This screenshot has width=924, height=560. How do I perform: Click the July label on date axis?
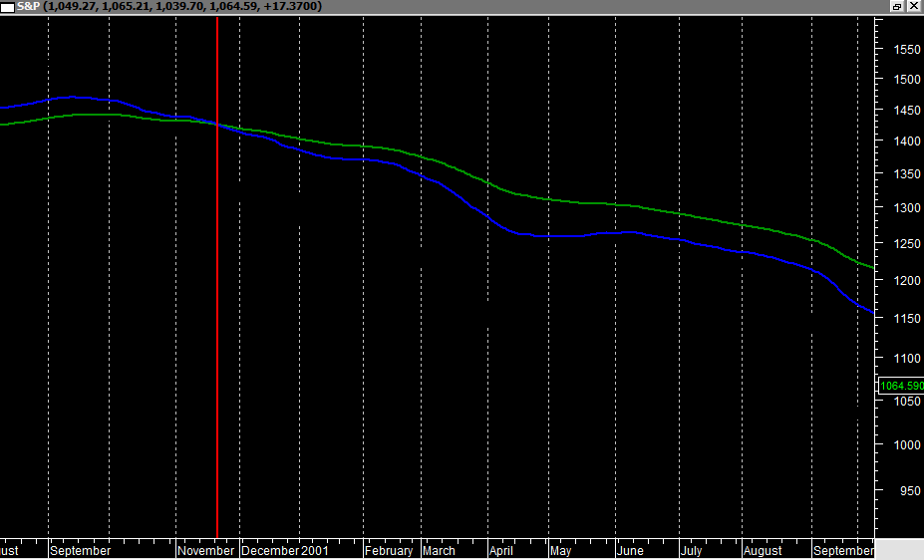click(x=691, y=551)
